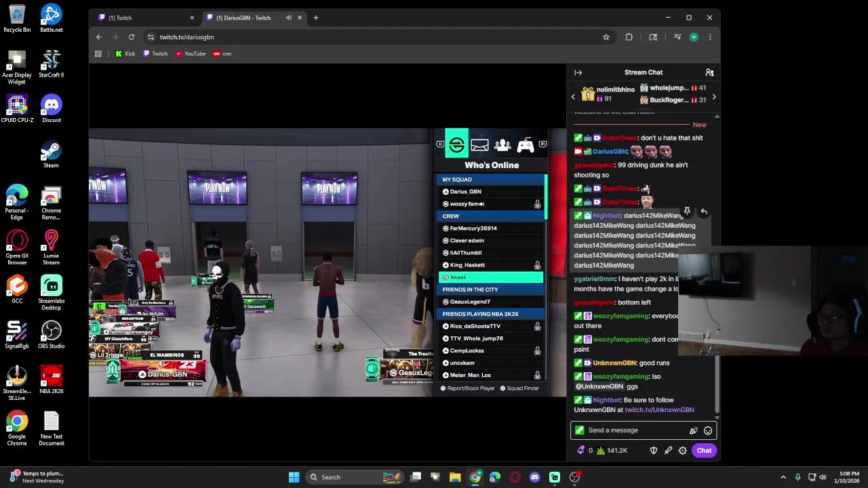
Task: Open Streamlabs Desktop shortcut
Action: (51, 293)
